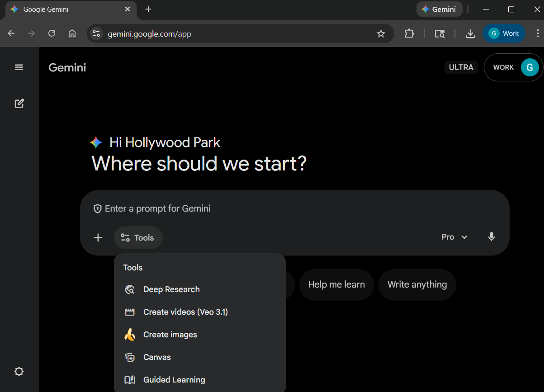
Task: Open the settings gear in the sidebar
Action: (19, 372)
